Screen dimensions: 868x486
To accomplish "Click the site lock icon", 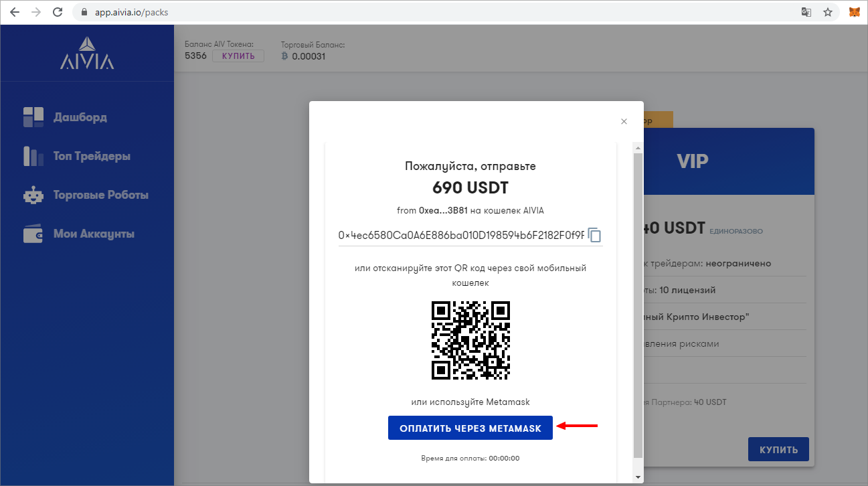I will click(84, 12).
